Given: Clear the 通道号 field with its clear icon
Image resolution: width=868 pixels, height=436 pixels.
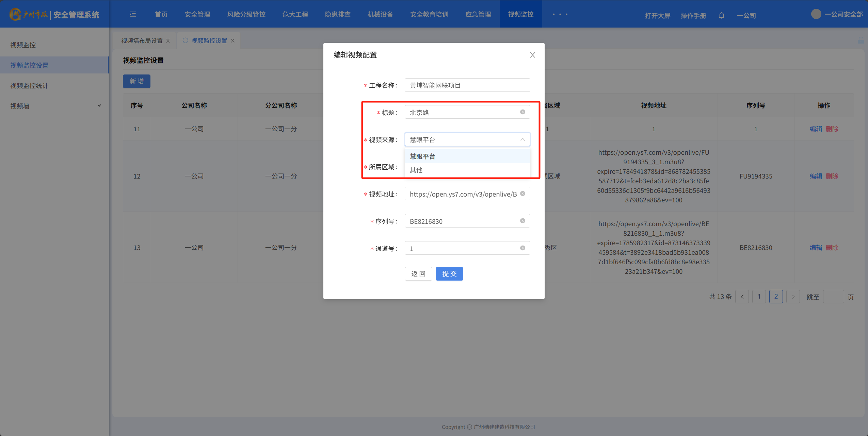Looking at the screenshot, I should point(523,248).
